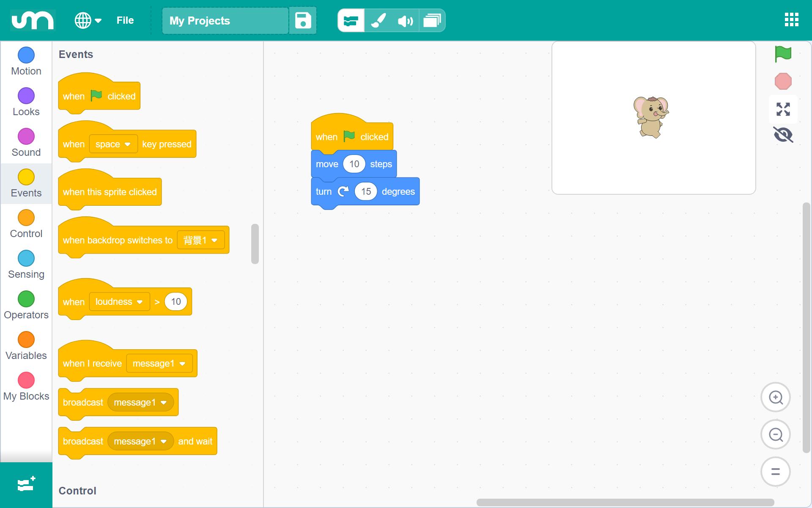Viewport: 812px width, 508px height.
Task: Click green flag to run project
Action: coord(783,54)
